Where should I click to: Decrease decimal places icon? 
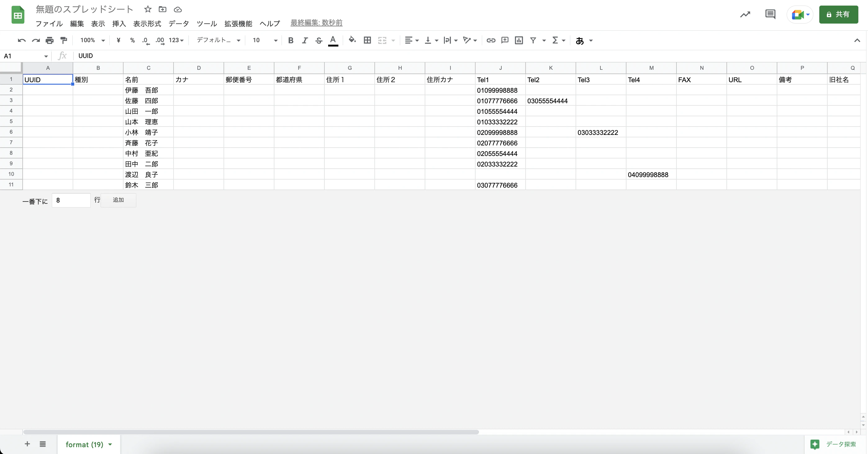(146, 41)
